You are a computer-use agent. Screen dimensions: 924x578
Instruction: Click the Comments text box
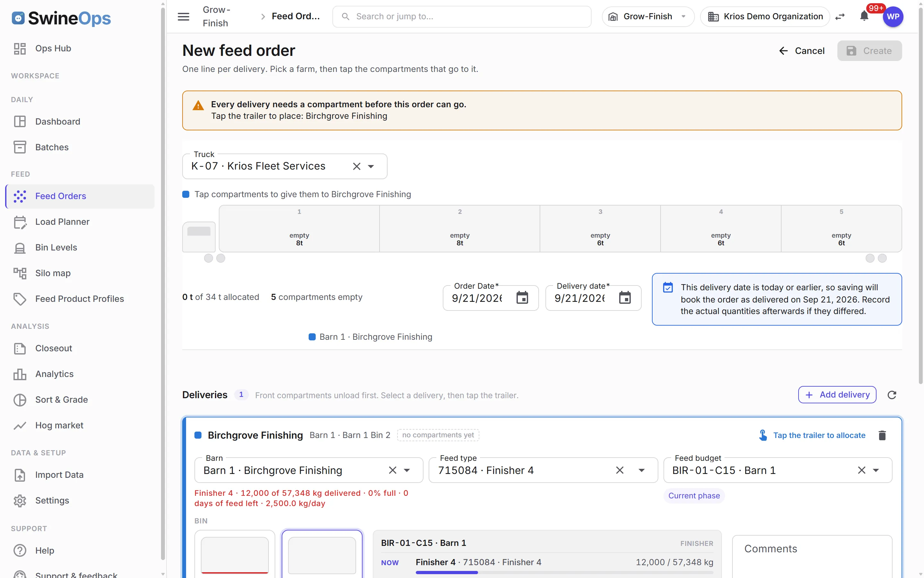812,556
